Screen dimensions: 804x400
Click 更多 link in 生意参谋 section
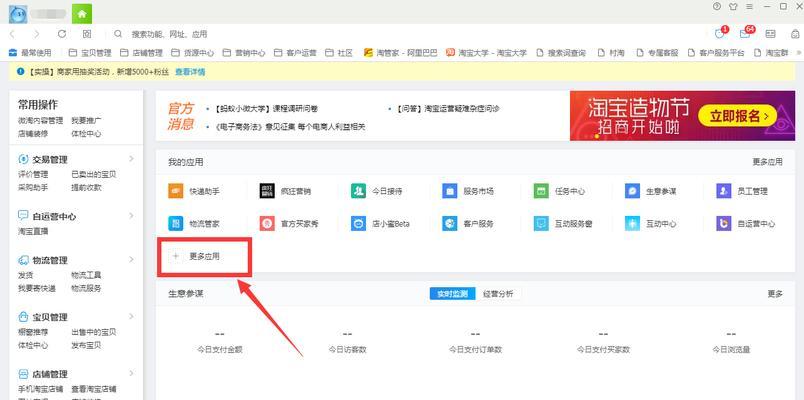[x=775, y=294]
